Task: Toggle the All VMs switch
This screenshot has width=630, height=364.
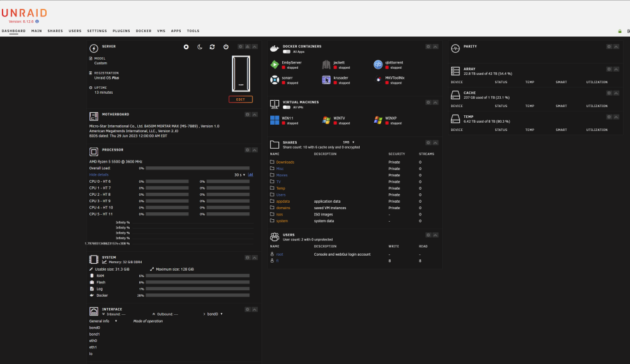Action: coord(287,107)
